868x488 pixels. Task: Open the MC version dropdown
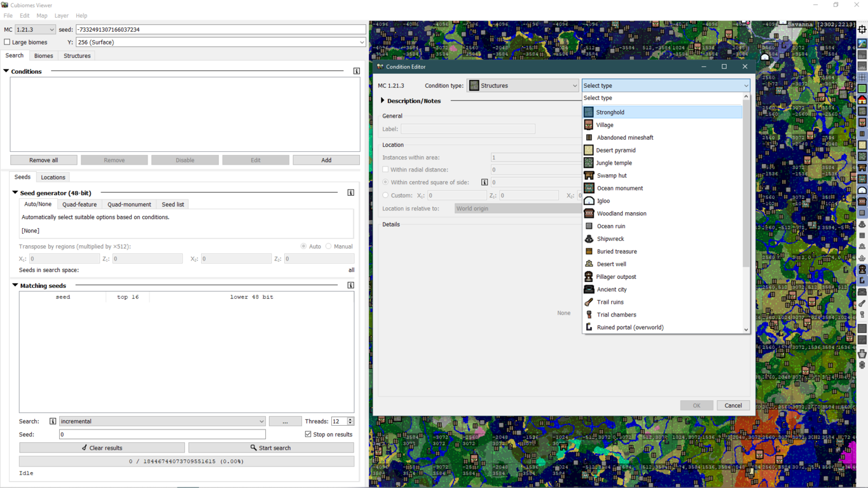(x=35, y=30)
